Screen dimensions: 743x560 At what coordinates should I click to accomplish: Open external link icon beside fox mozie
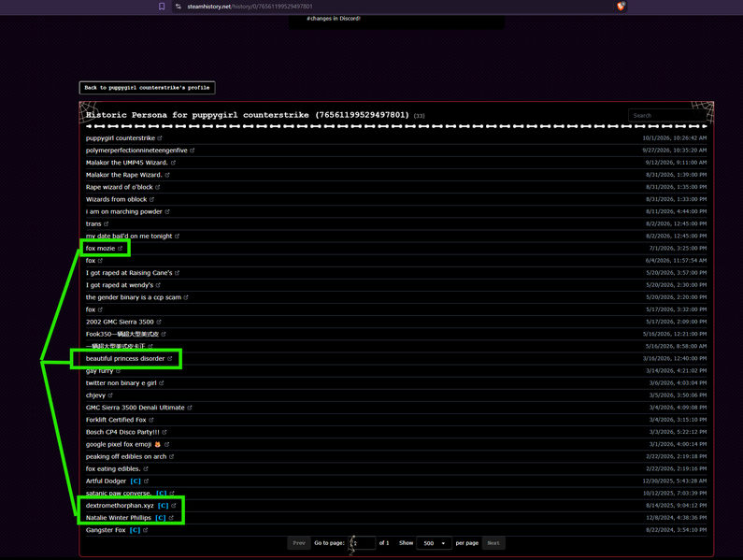pos(120,249)
